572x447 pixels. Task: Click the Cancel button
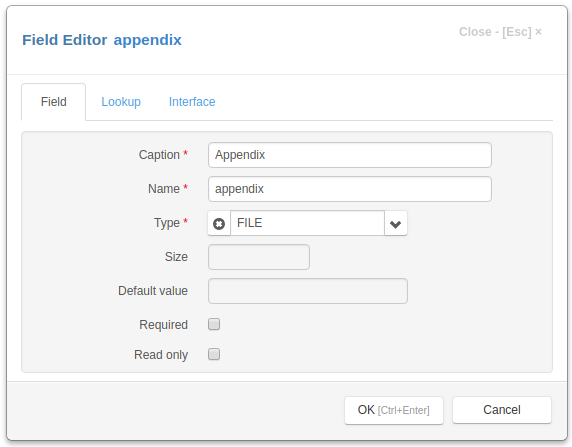point(502,410)
